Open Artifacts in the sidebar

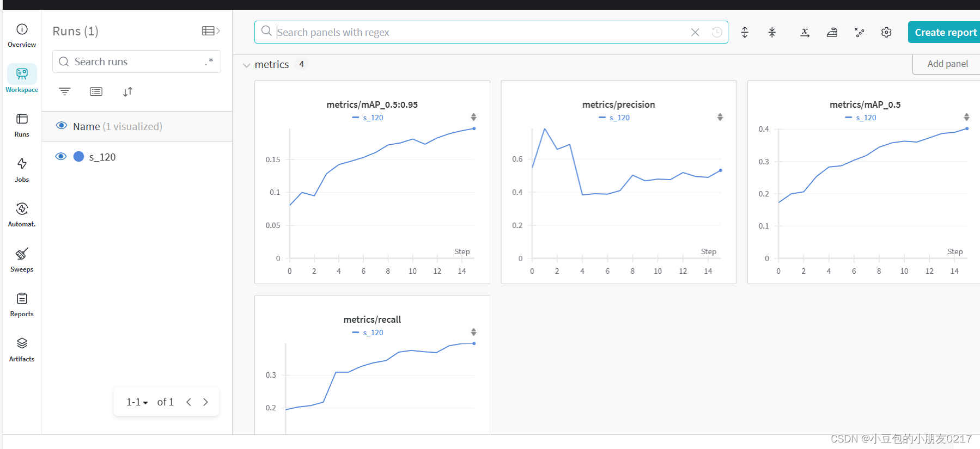[x=22, y=350]
